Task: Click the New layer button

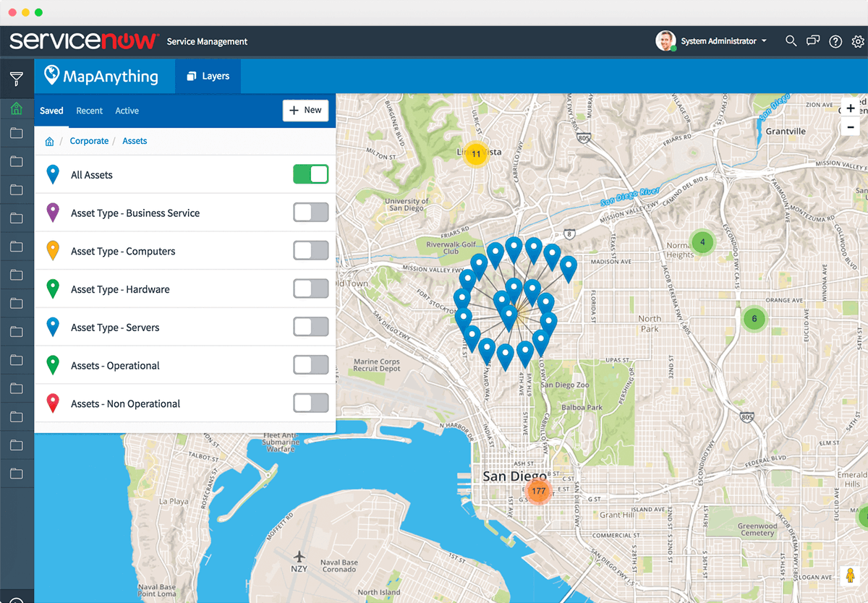Action: click(x=305, y=110)
